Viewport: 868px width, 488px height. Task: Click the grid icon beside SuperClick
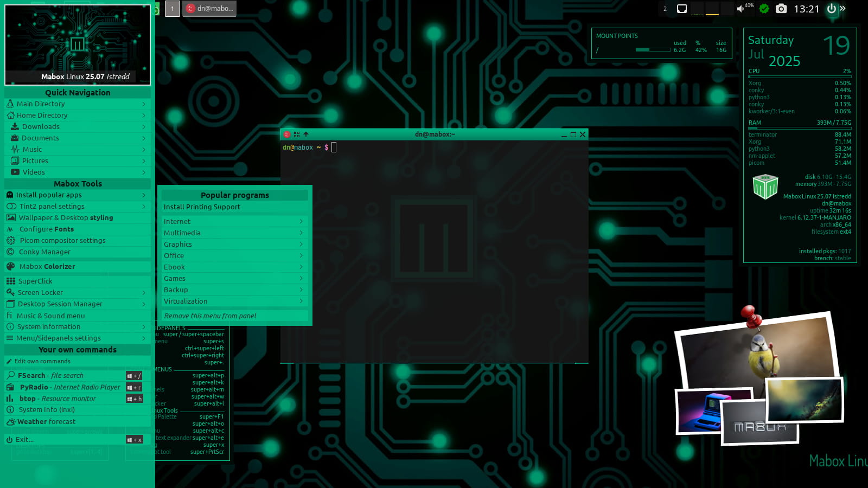[x=11, y=281]
